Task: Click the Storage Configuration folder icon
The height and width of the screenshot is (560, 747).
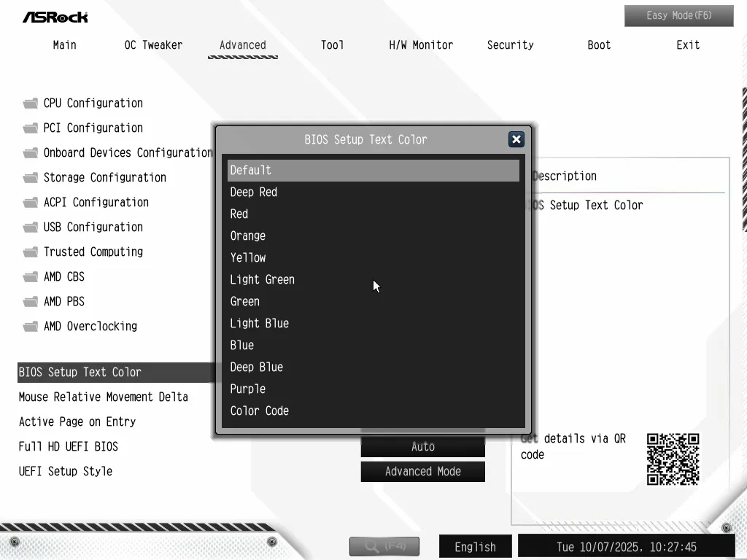Action: [x=30, y=178]
